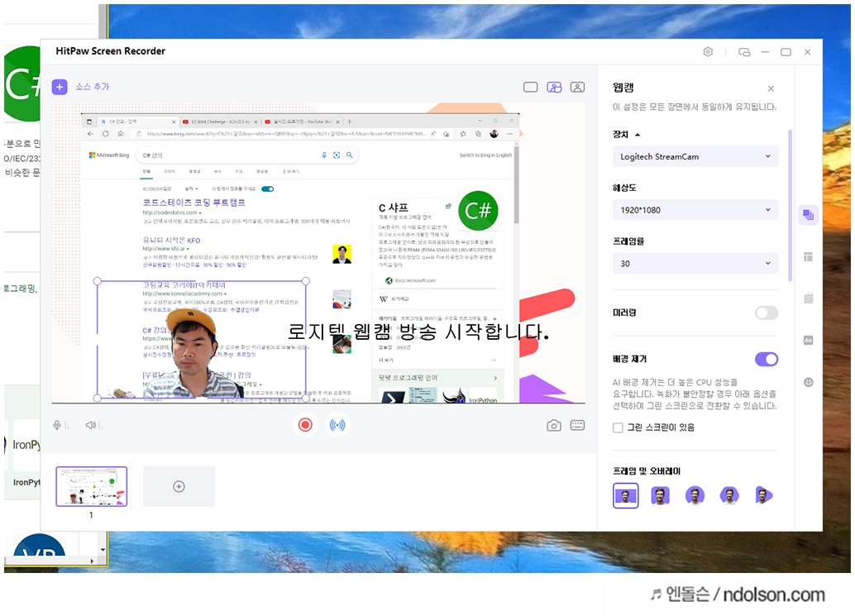
Task: Open the Logitech StreamCam device dropdown
Action: coord(695,156)
